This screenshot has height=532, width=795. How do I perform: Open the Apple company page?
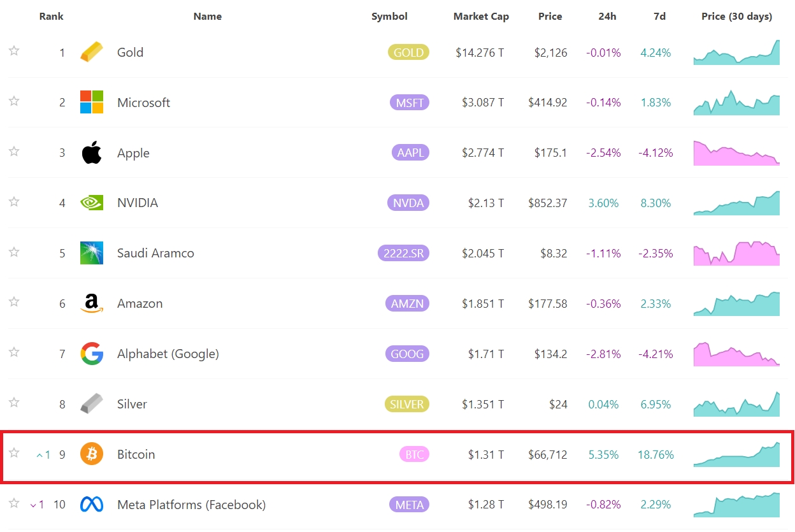pyautogui.click(x=133, y=153)
